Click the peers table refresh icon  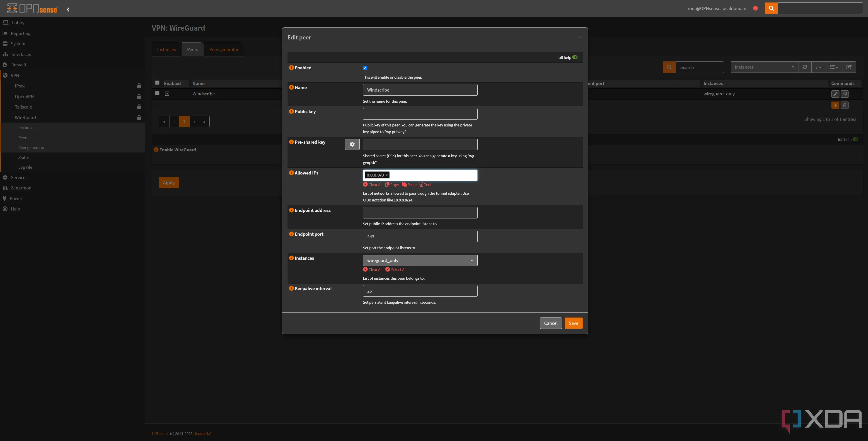(x=805, y=67)
